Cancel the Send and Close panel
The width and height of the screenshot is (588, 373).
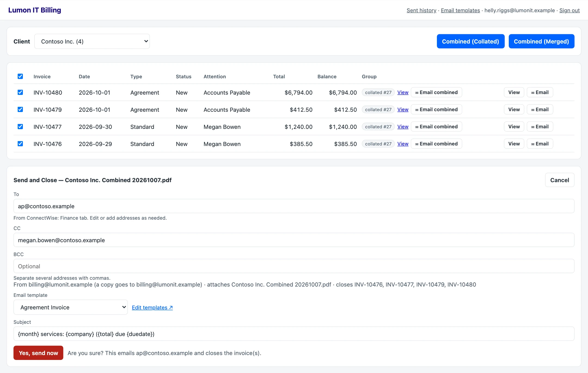tap(560, 180)
